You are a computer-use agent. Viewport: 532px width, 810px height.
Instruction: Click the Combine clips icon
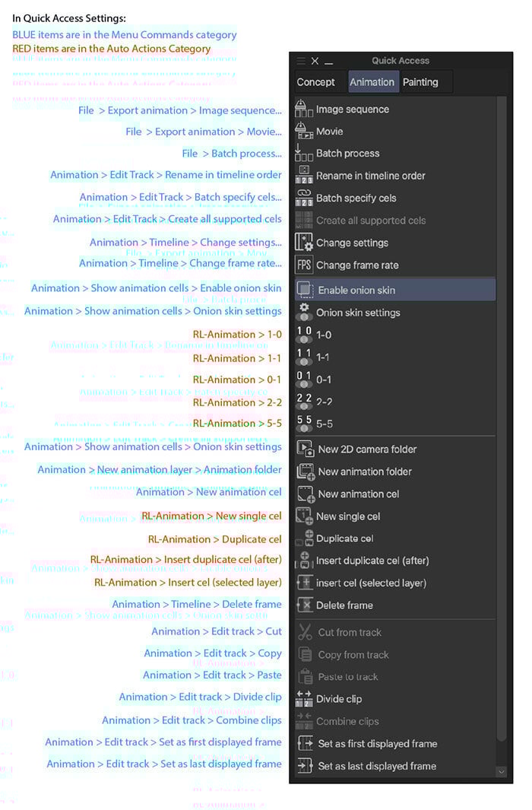point(304,721)
